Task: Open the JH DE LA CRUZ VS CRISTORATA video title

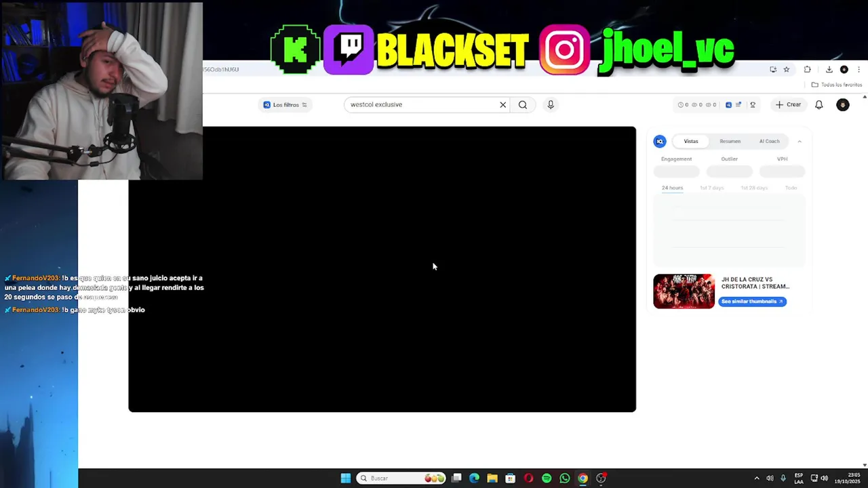Action: coord(755,283)
